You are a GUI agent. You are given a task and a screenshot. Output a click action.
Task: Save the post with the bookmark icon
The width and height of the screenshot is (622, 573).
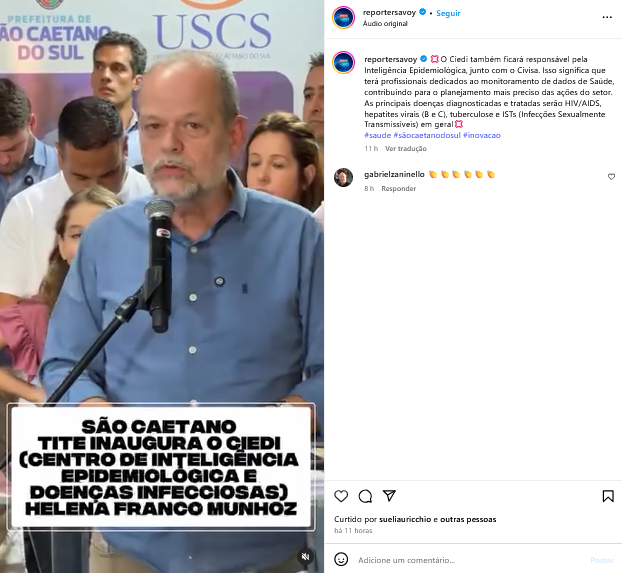[608, 496]
